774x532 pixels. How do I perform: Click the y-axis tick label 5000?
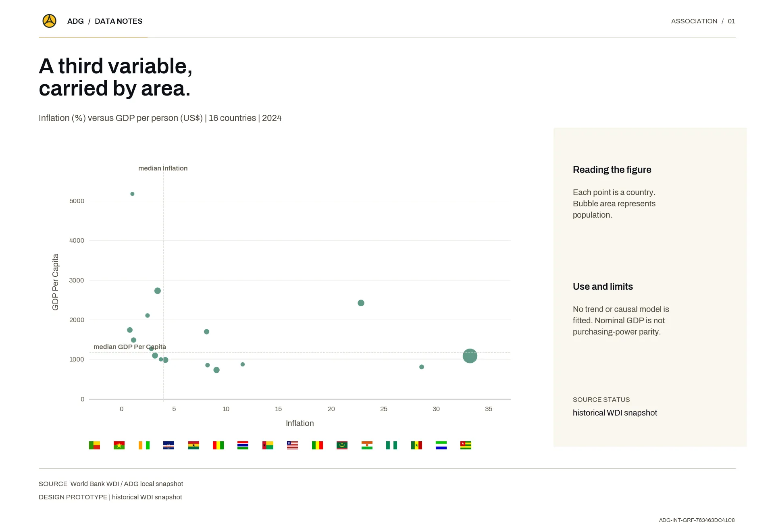point(77,201)
